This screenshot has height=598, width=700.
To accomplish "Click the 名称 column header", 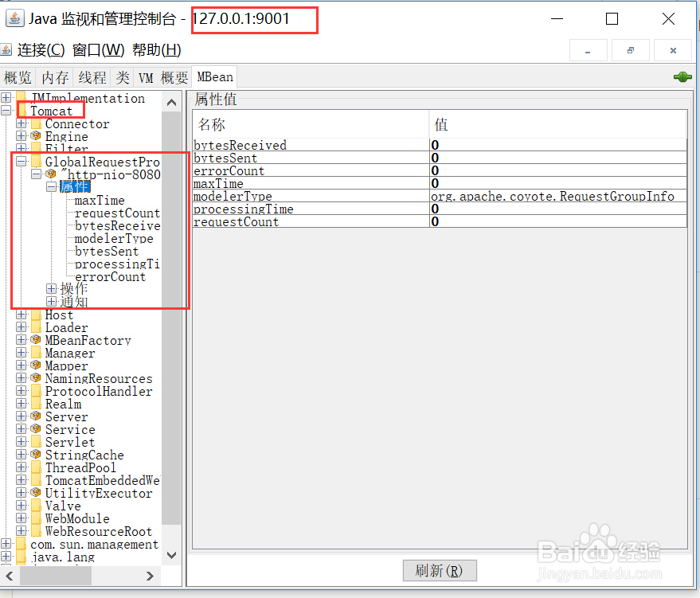I will (x=311, y=124).
